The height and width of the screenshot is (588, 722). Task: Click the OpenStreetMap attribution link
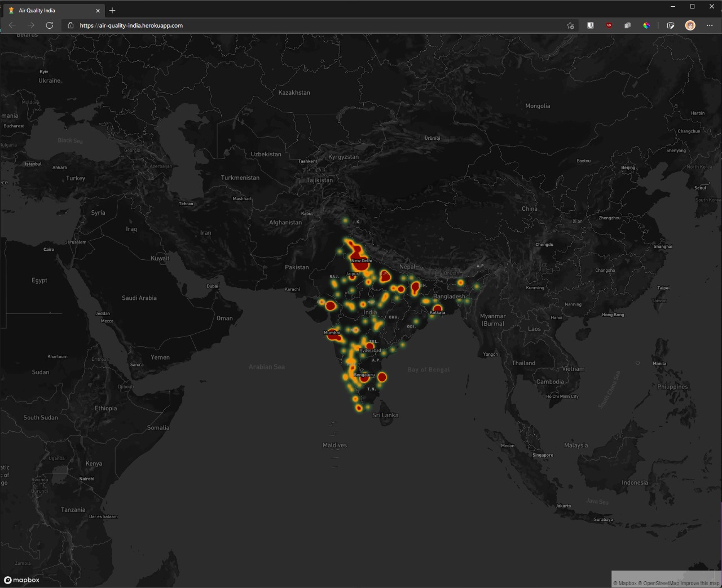click(x=658, y=583)
